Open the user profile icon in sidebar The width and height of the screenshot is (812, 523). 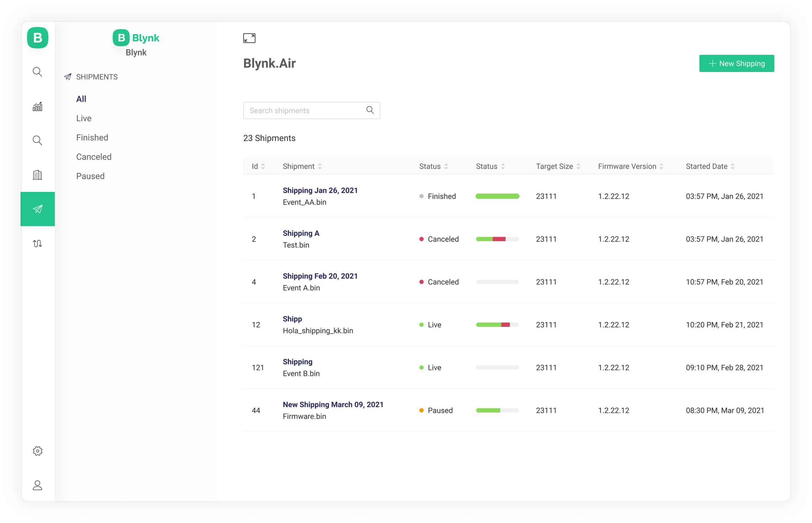(x=37, y=485)
